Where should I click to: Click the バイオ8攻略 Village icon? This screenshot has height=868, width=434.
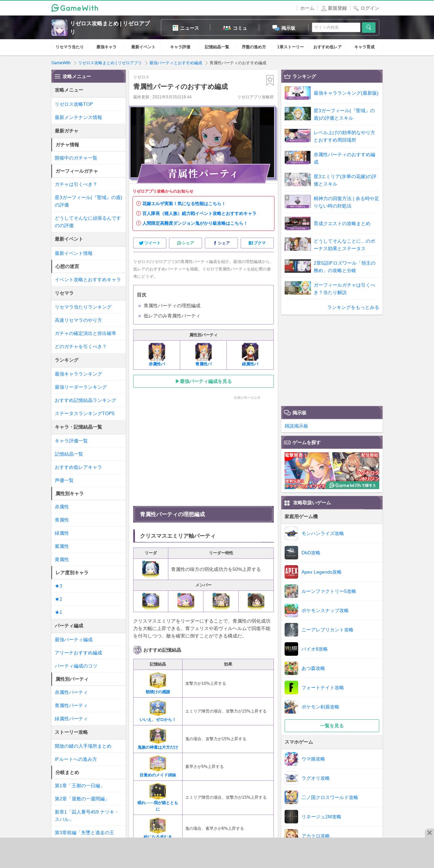tap(291, 649)
